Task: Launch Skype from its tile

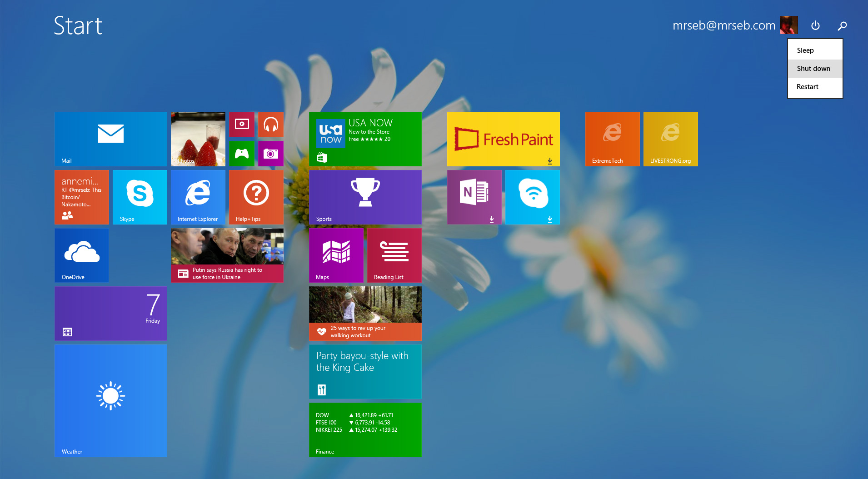Action: tap(140, 197)
